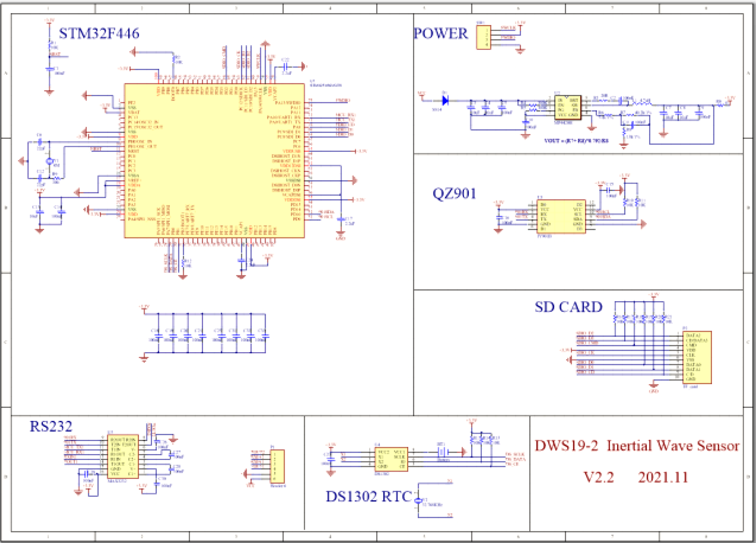Click the diode symbol at power input
The width and height of the screenshot is (756, 543).
pos(445,101)
